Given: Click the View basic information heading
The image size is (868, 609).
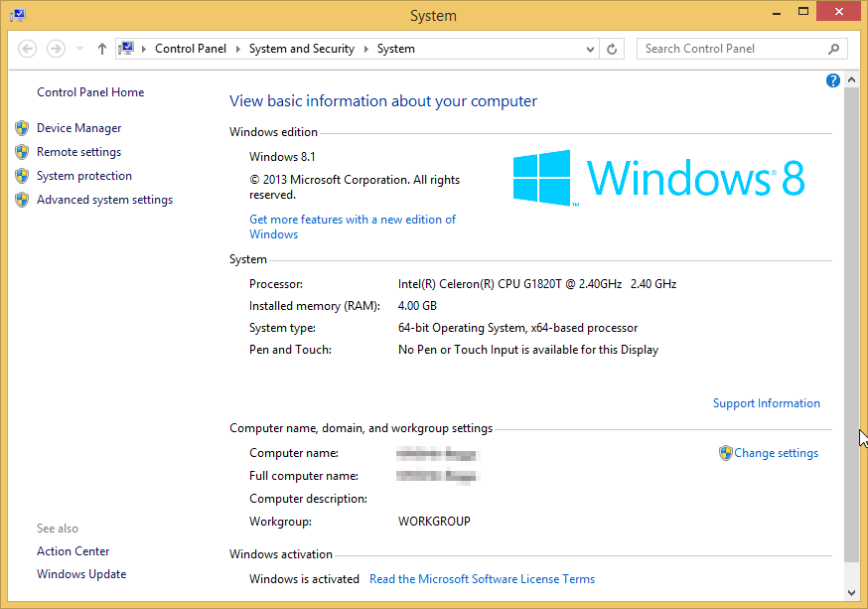Looking at the screenshot, I should pos(383,101).
